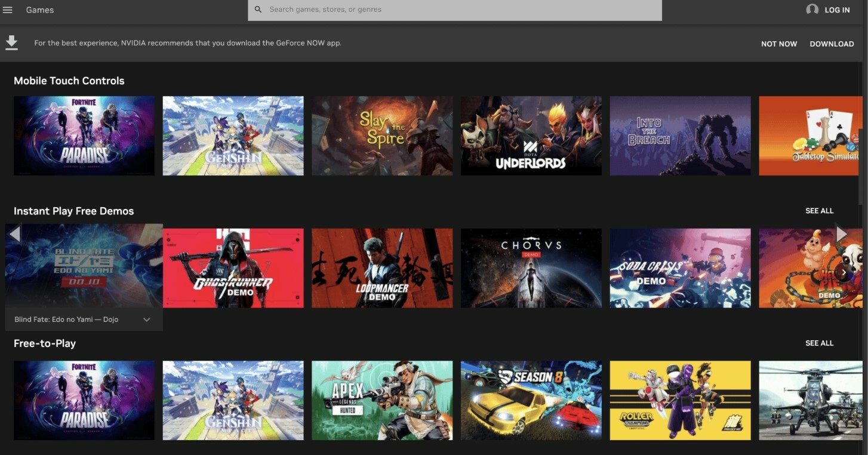This screenshot has width=868, height=455.
Task: Open the Blind Fate Dojo demo tile
Action: [x=84, y=266]
